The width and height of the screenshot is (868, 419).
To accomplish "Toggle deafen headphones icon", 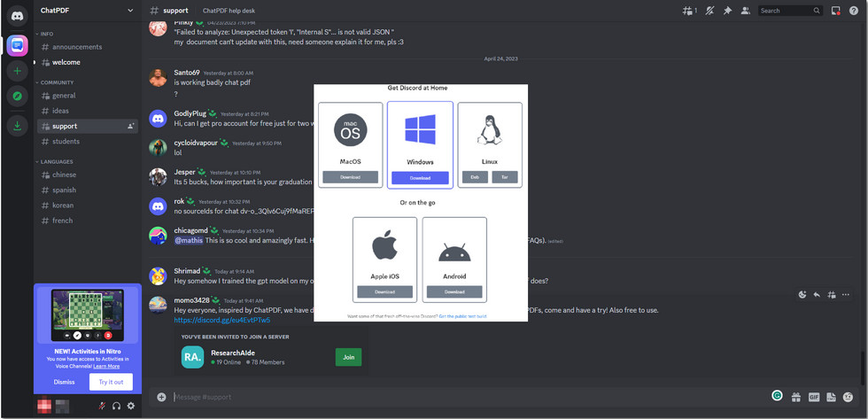I will tap(116, 406).
